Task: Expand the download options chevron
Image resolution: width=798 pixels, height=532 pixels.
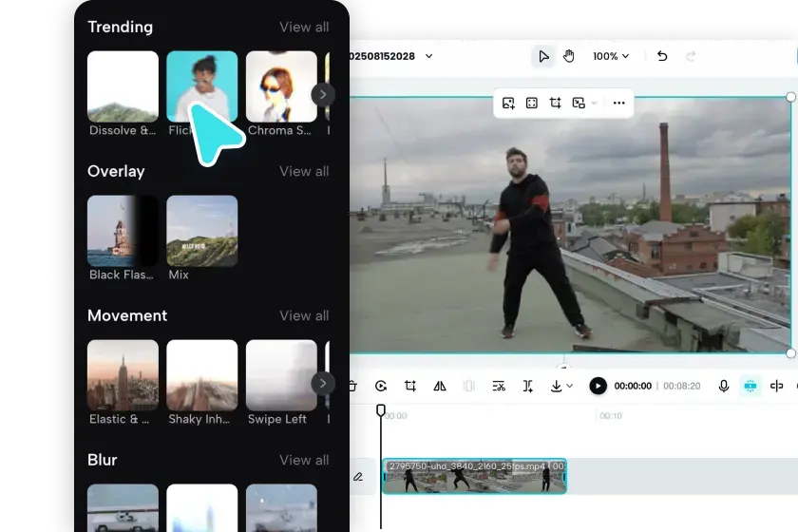Action: pyautogui.click(x=570, y=386)
